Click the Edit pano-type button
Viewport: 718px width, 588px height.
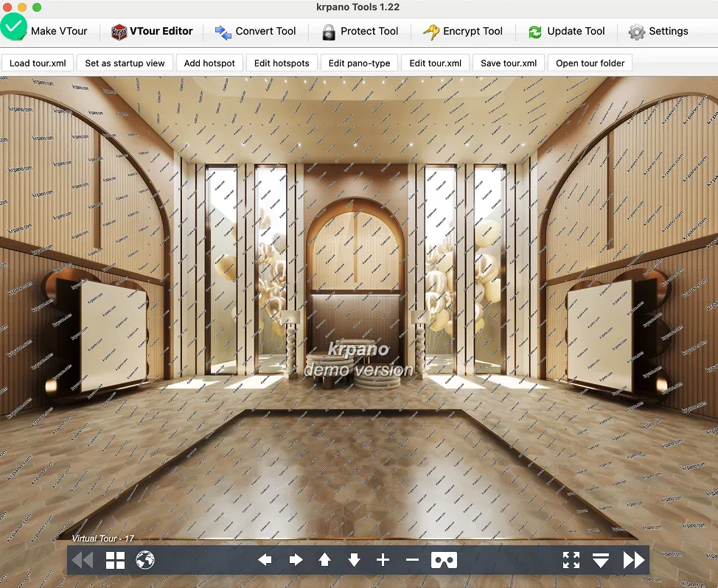[x=359, y=63]
